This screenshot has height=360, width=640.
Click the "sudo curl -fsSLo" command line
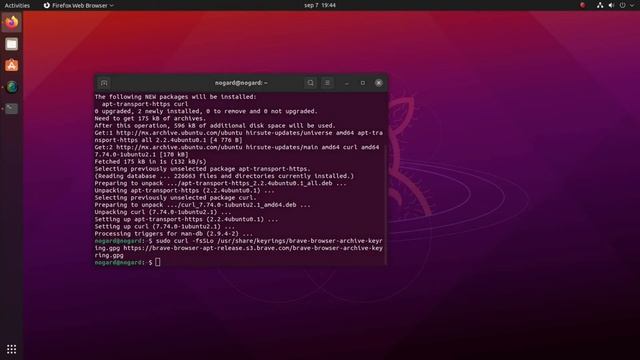[238, 248]
